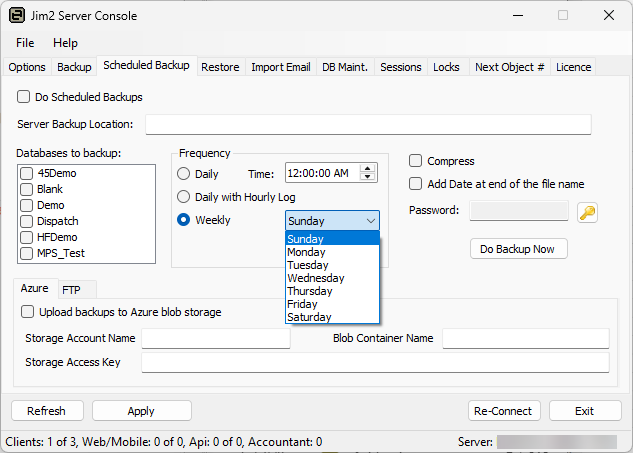Open the File menu
This screenshot has width=633, height=453.
click(x=25, y=43)
